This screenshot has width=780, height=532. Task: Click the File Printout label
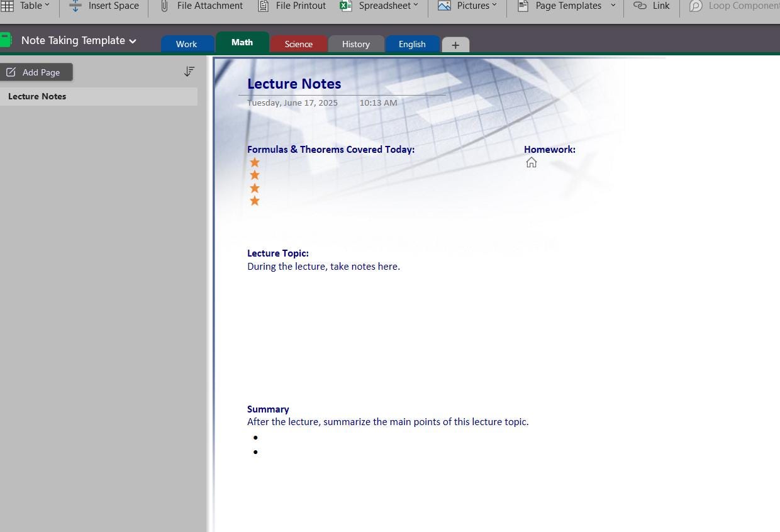[301, 6]
